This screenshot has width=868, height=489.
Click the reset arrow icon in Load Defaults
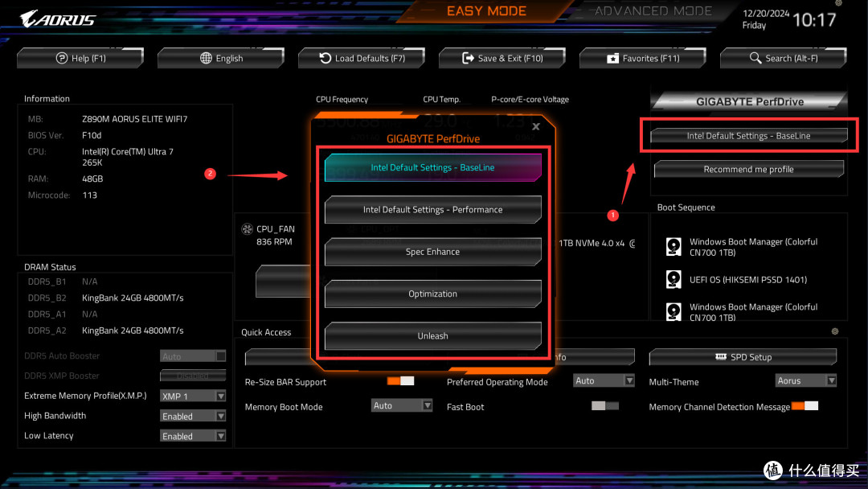[x=325, y=58]
